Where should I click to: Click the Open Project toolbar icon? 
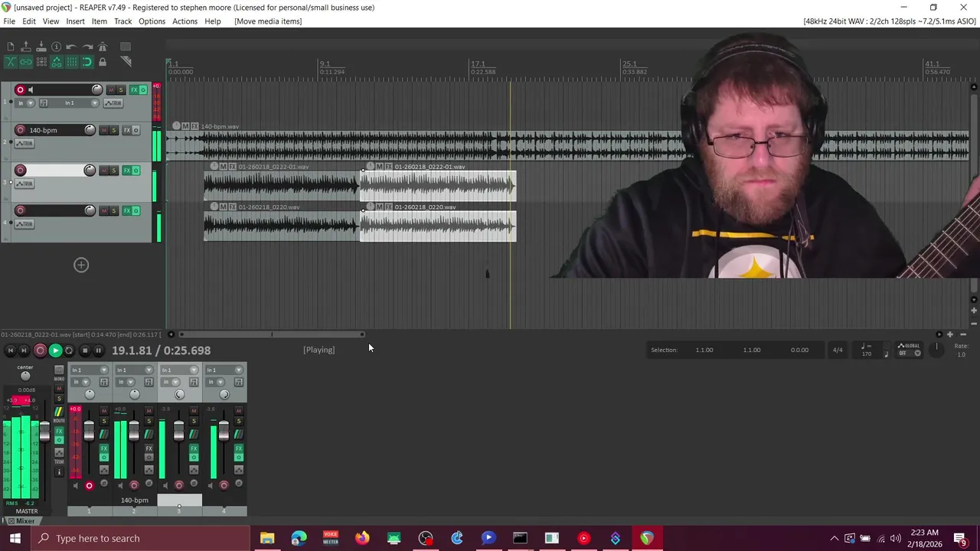[x=26, y=47]
